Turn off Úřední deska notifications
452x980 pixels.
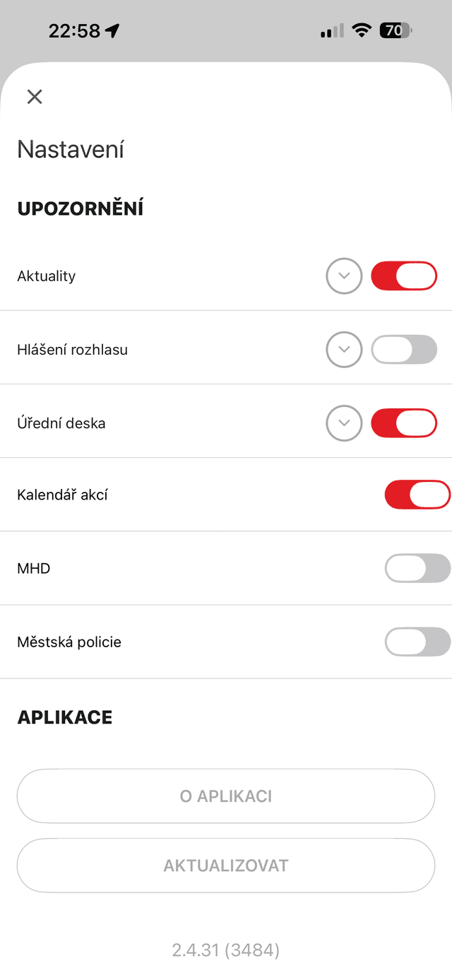tap(404, 423)
